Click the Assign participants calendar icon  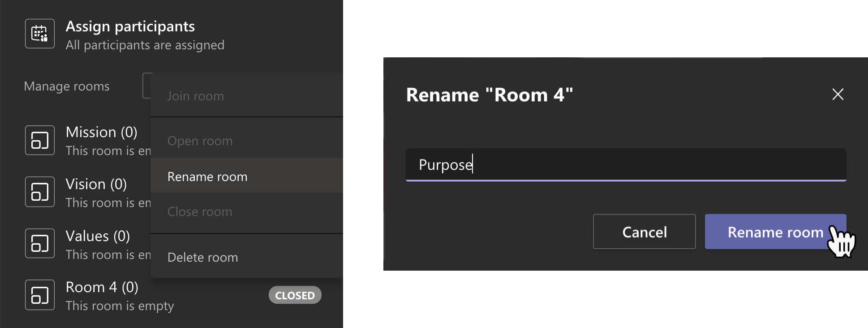tap(39, 34)
